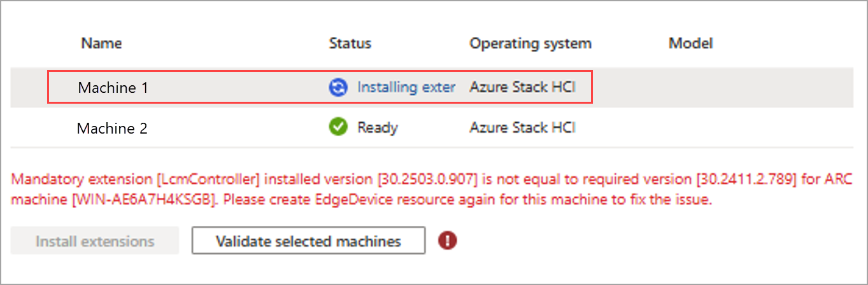Click Azure Stack HCI in Machine 1 row

coord(523,88)
